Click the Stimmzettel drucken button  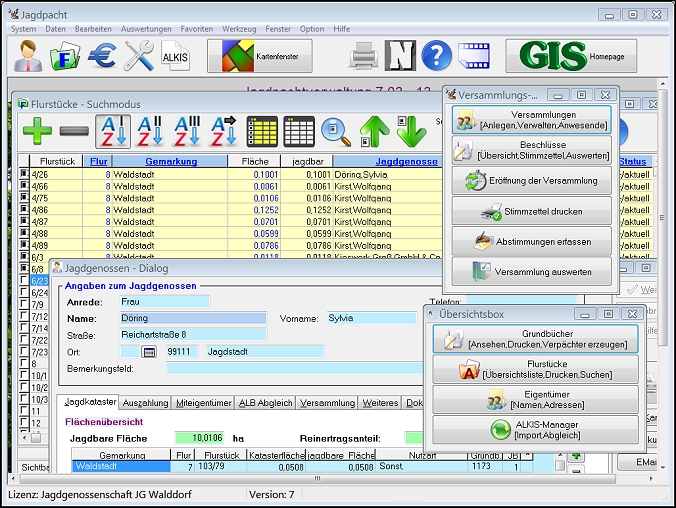[x=530, y=211]
